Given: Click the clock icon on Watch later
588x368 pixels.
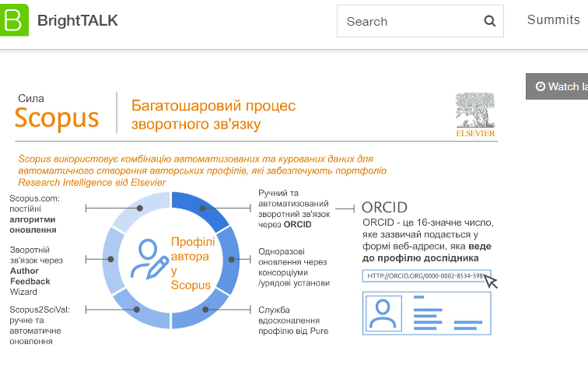Looking at the screenshot, I should tap(540, 86).
